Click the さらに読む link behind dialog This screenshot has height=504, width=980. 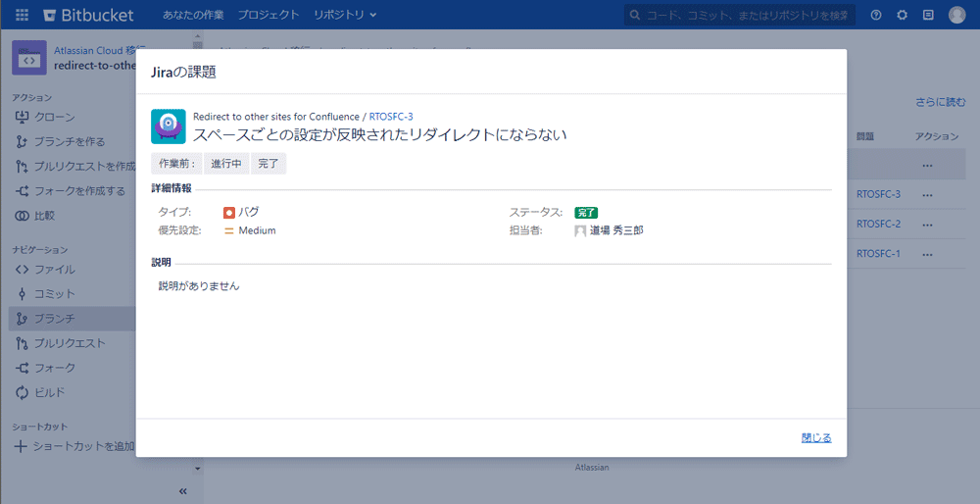(x=941, y=102)
